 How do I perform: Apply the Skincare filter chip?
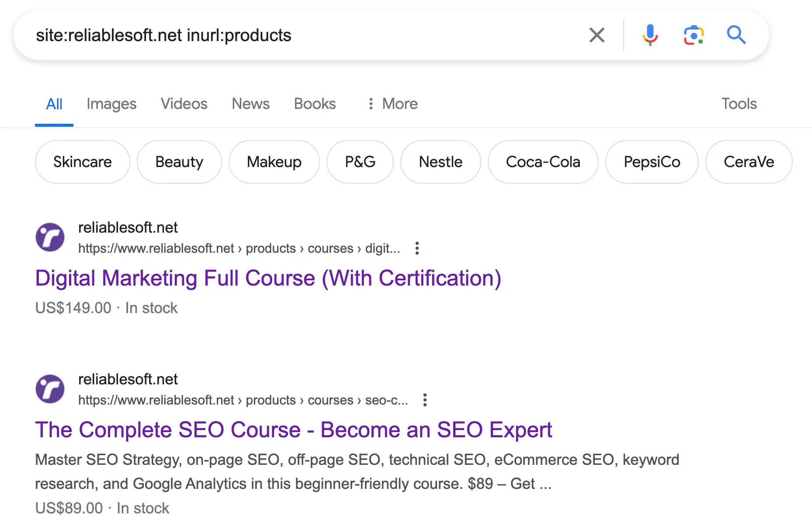click(83, 162)
